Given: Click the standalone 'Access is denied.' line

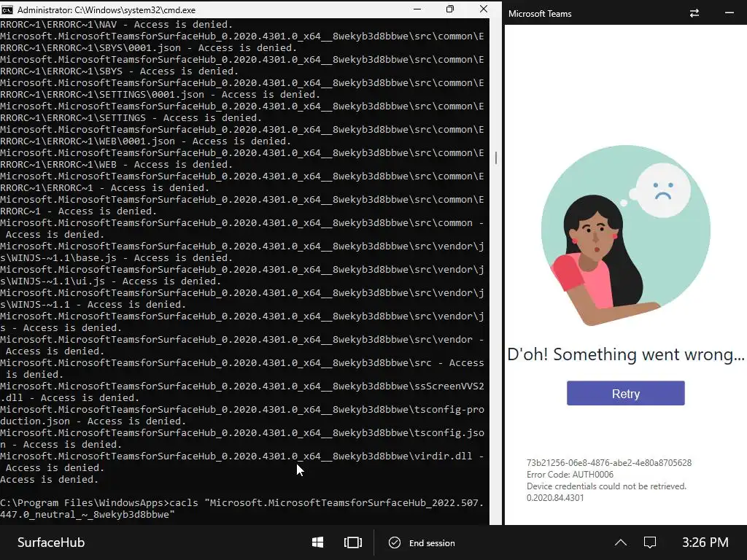Looking at the screenshot, I should pos(49,480).
